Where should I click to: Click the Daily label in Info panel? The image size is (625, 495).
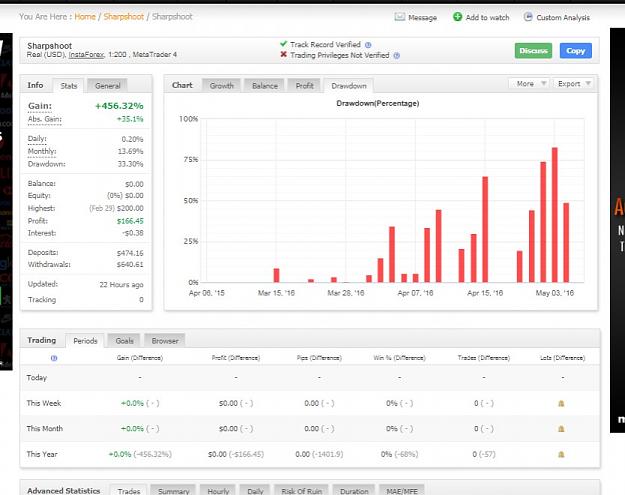click(x=37, y=139)
